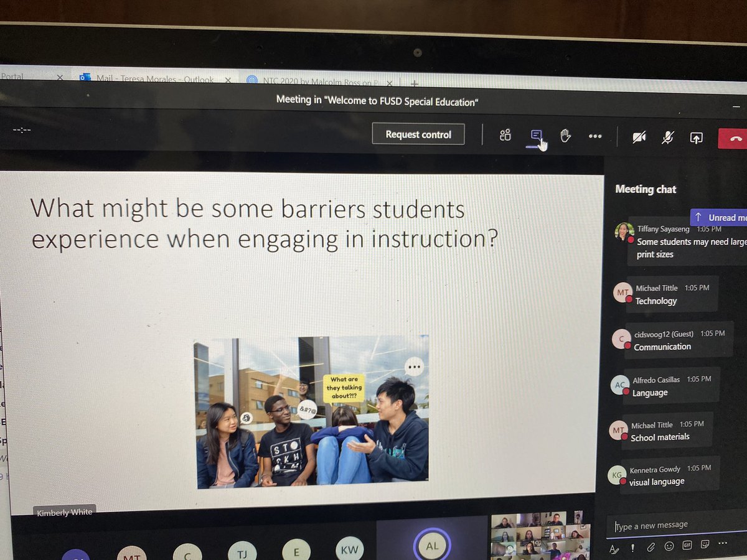Viewport: 747px width, 560px height.
Task: Click the Request control button
Action: [x=418, y=134]
